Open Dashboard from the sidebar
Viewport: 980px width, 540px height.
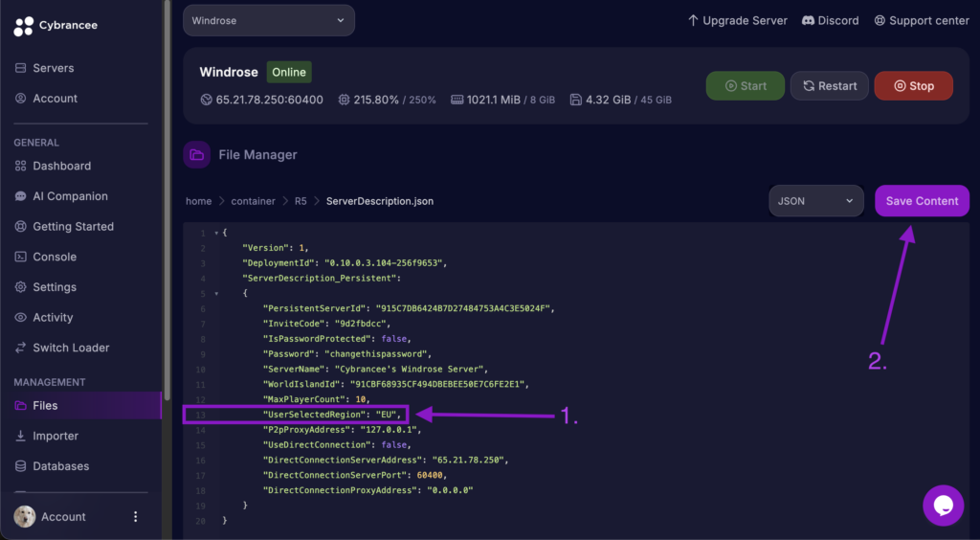[x=62, y=166]
